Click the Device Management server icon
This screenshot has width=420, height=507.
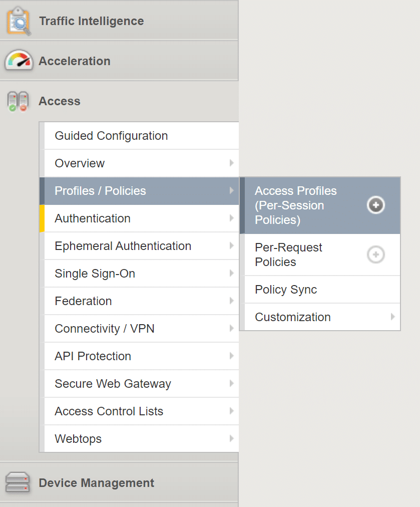click(18, 483)
